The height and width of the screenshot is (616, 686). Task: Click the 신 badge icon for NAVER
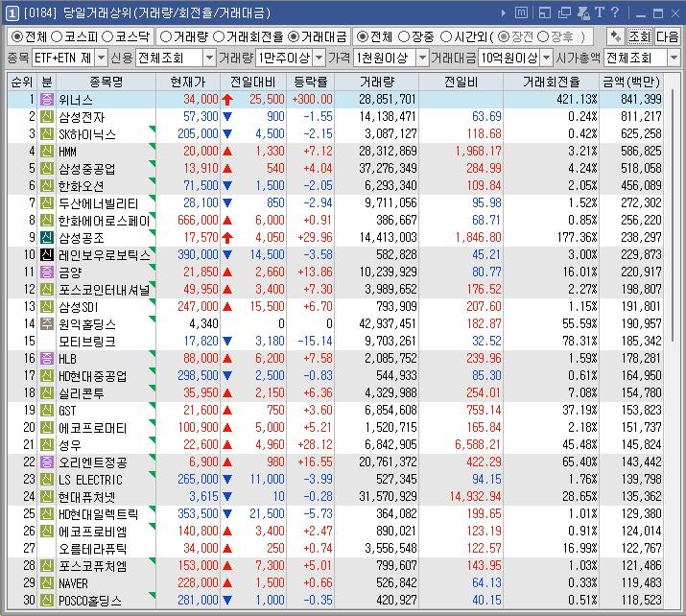tap(46, 582)
